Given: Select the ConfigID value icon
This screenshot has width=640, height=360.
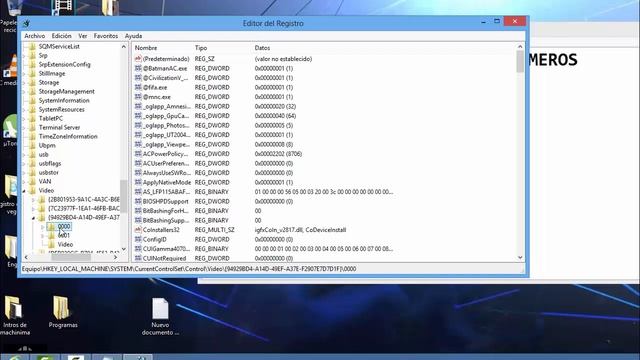Looking at the screenshot, I should click(x=138, y=239).
